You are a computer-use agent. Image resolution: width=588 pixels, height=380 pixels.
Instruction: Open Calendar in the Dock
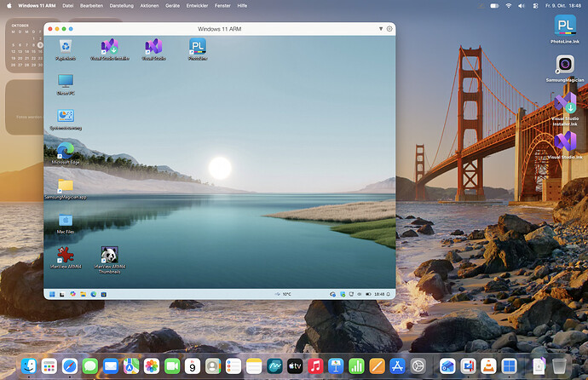point(193,366)
